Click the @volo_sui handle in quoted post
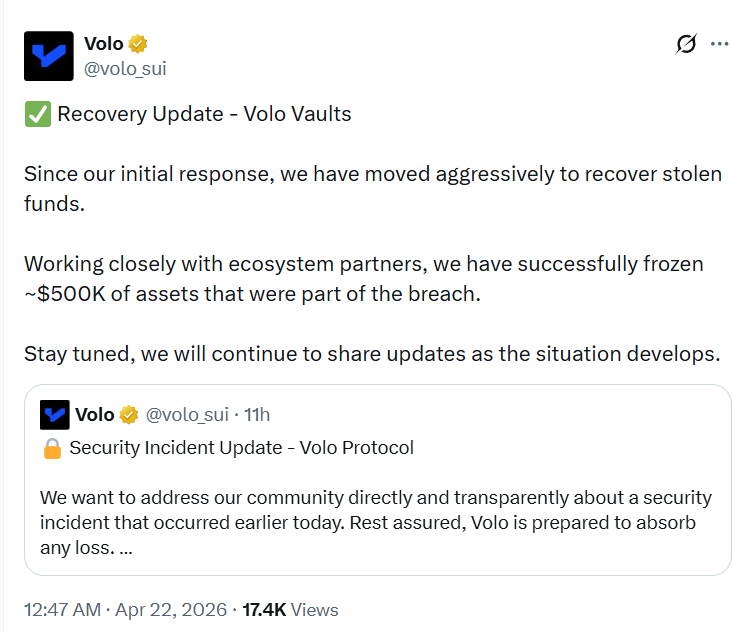 [188, 415]
